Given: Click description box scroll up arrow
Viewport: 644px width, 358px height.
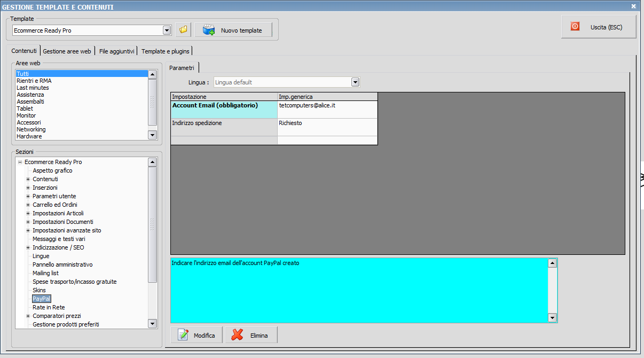Looking at the screenshot, I should tap(553, 263).
